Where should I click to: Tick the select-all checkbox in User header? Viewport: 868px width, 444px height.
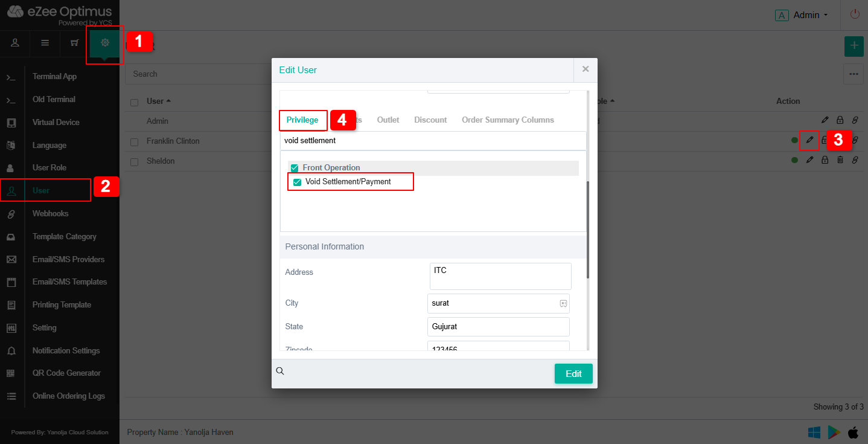point(135,102)
